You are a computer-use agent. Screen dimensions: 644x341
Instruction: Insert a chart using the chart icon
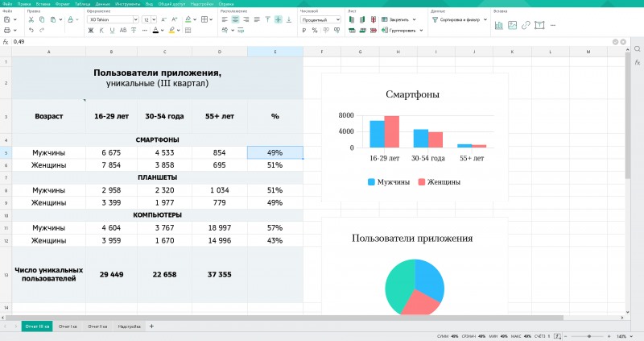[499, 25]
